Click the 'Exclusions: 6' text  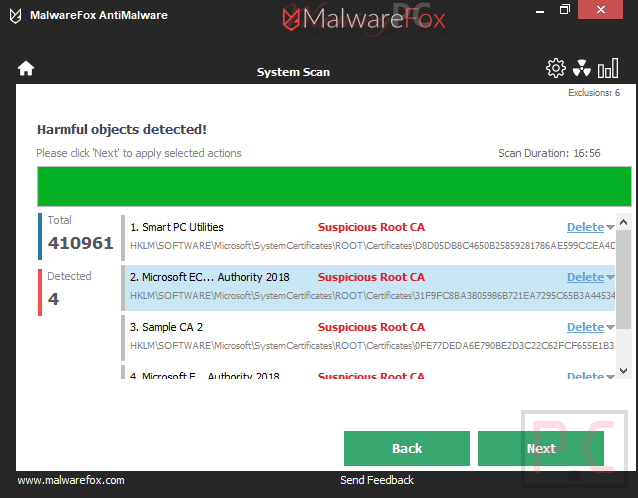pos(594,93)
